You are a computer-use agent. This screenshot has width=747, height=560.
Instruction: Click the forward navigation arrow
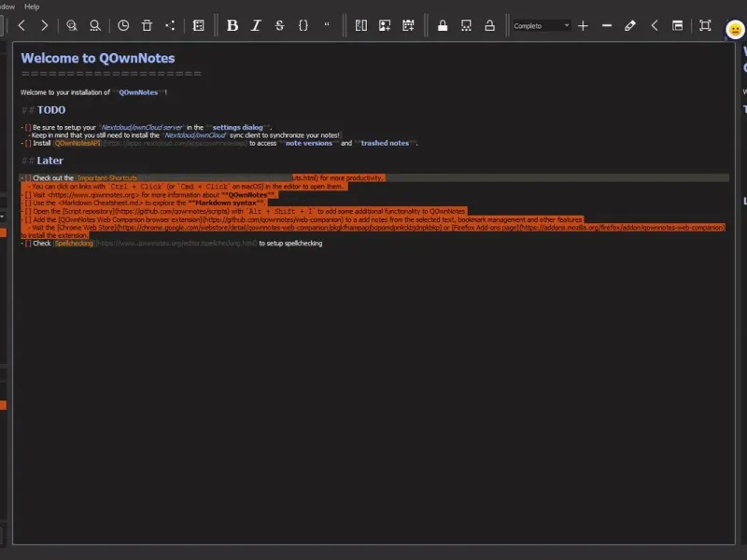point(44,25)
